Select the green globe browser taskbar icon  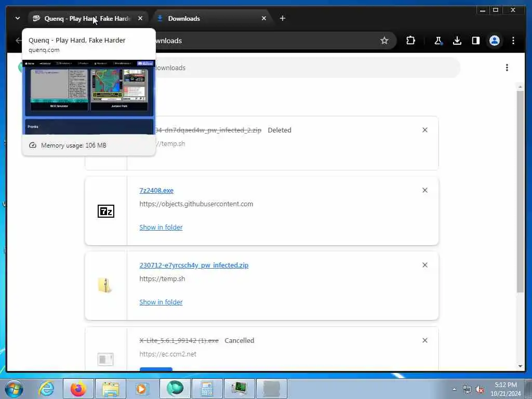point(175,389)
